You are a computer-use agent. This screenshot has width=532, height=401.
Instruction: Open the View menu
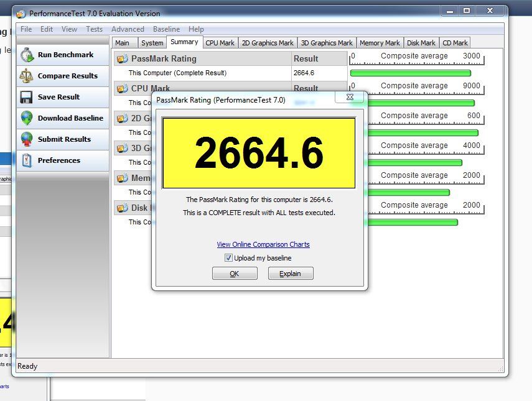click(x=69, y=29)
